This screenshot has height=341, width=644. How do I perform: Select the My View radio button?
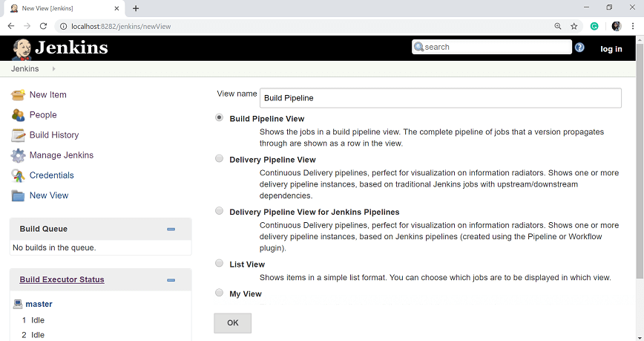[220, 293]
